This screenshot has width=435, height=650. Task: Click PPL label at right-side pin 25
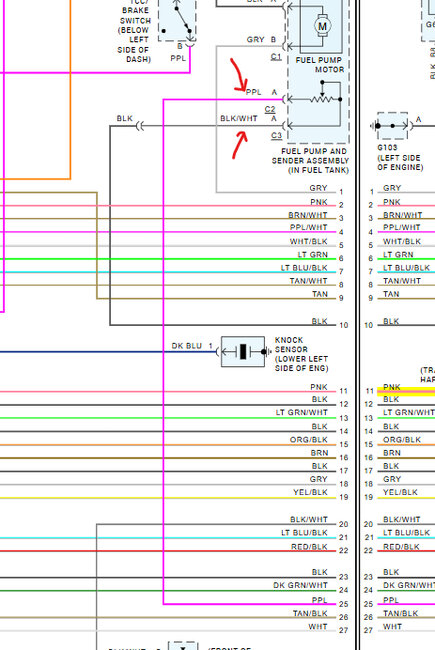pos(391,600)
